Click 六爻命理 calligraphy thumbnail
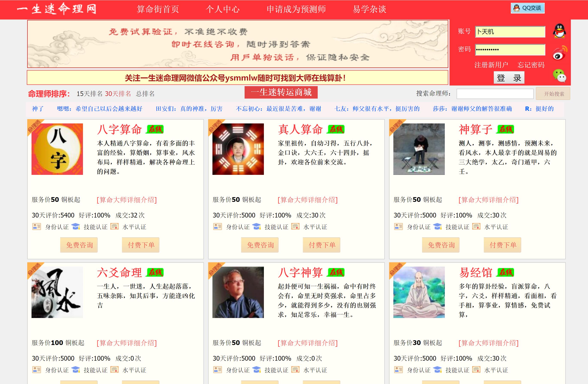588x384 pixels. pyautogui.click(x=57, y=292)
